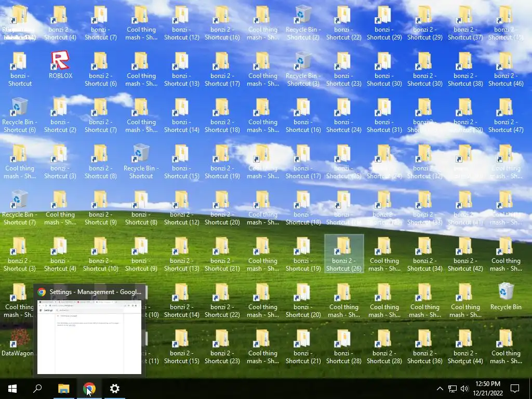Show hidden system tray icons

440,389
